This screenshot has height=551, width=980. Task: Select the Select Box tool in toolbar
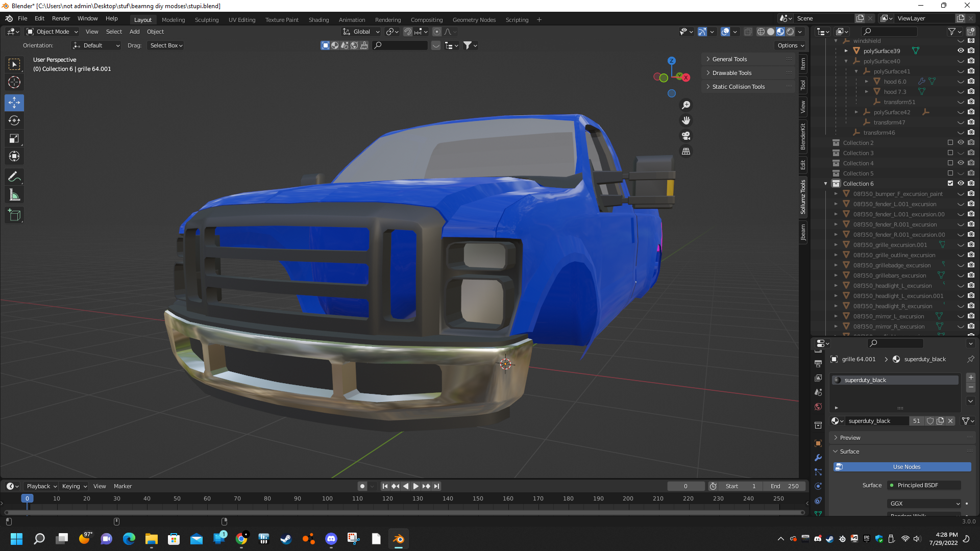click(x=14, y=64)
